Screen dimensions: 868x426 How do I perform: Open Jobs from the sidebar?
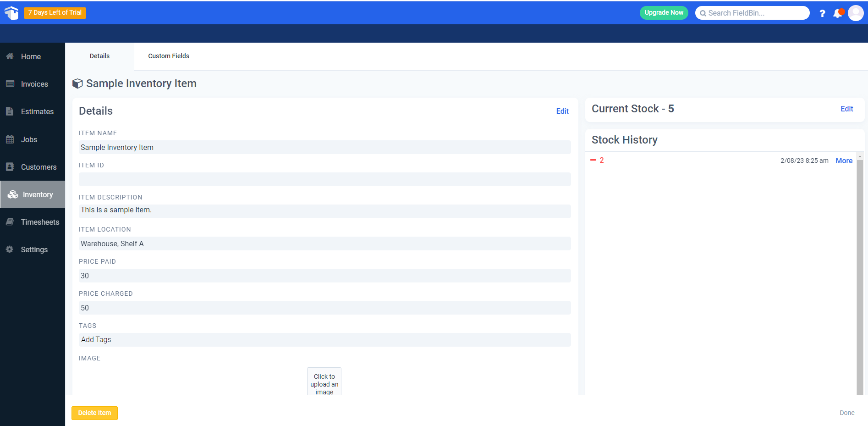[33, 139]
